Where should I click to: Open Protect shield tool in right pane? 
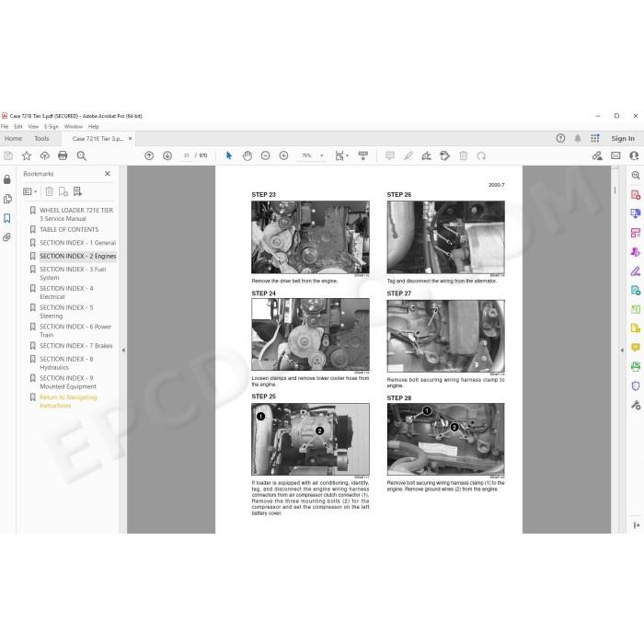(636, 385)
